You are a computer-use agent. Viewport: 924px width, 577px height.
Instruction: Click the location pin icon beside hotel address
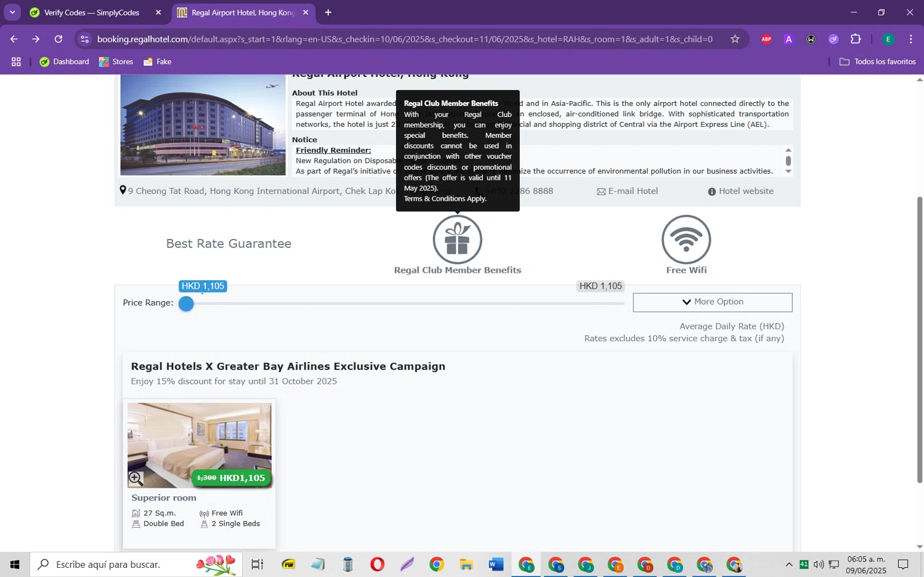(123, 190)
